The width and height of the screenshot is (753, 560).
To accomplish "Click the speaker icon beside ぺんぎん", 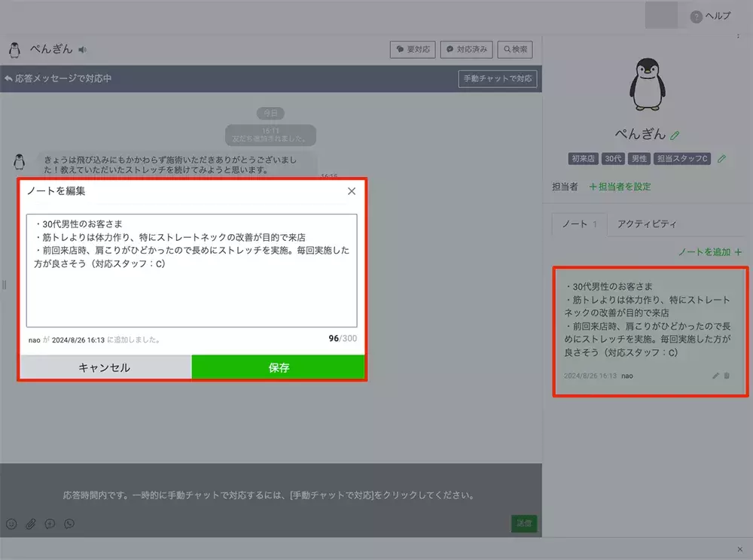I will click(83, 50).
